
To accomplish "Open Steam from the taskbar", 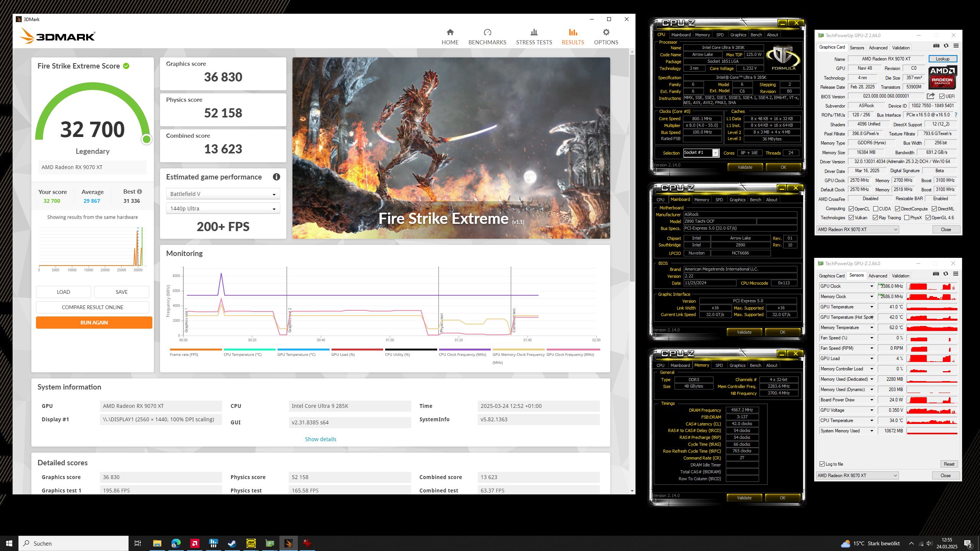I will [232, 543].
